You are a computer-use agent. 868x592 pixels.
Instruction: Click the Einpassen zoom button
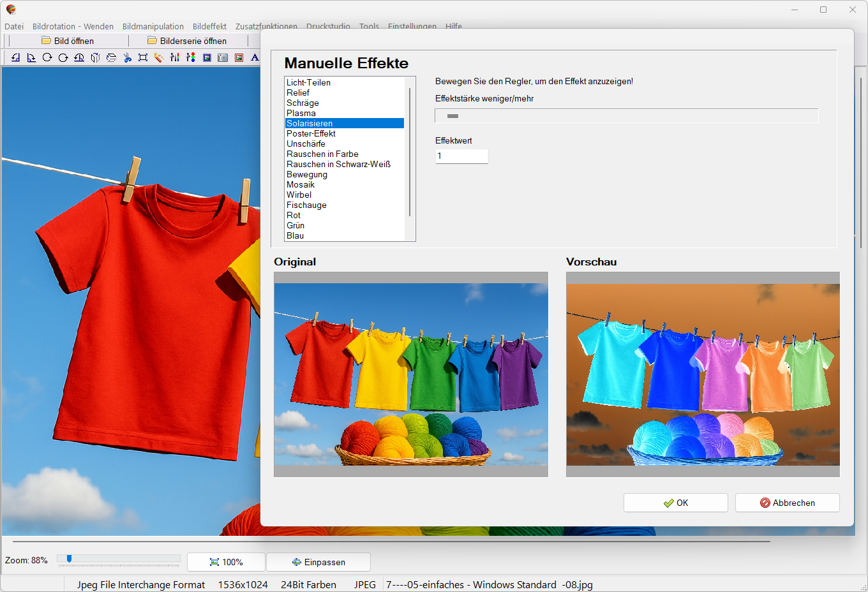318,562
